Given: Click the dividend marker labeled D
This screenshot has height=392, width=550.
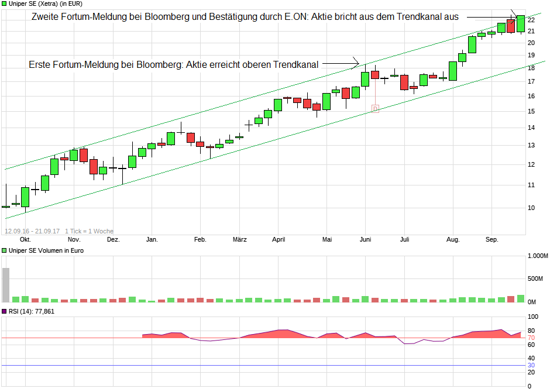Looking at the screenshot, I should point(375,109).
